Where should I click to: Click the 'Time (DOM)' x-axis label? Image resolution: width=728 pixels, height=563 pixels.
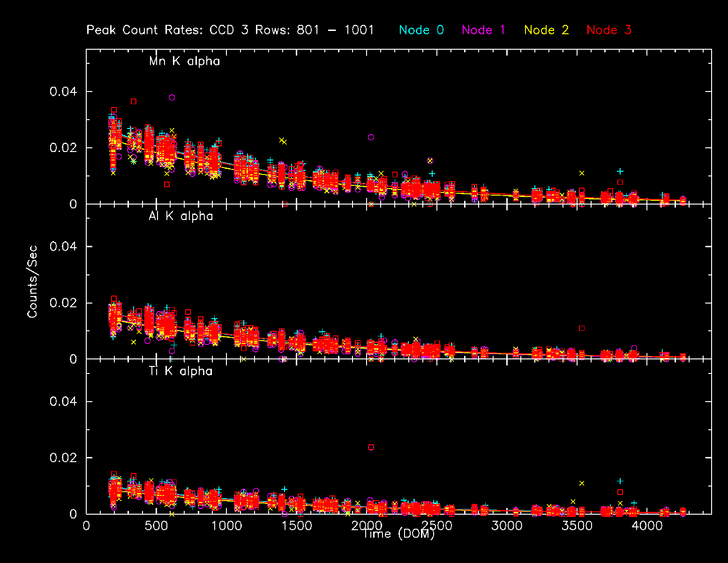(x=398, y=534)
